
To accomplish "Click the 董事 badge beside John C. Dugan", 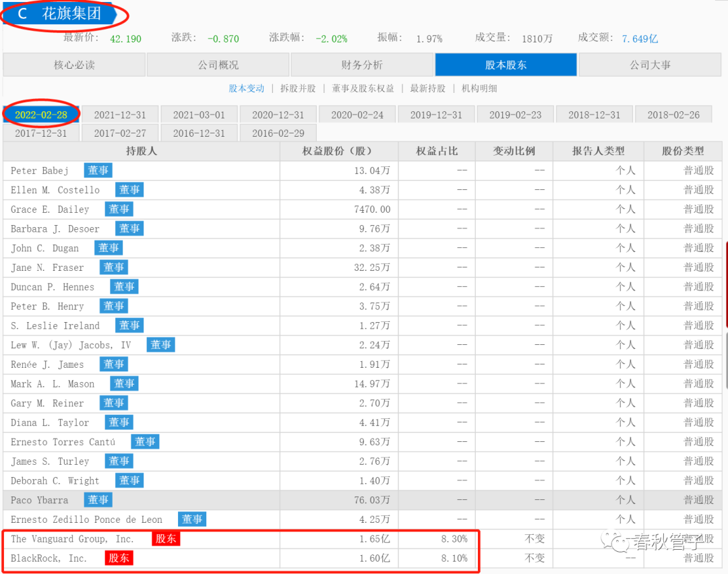I will [x=109, y=248].
